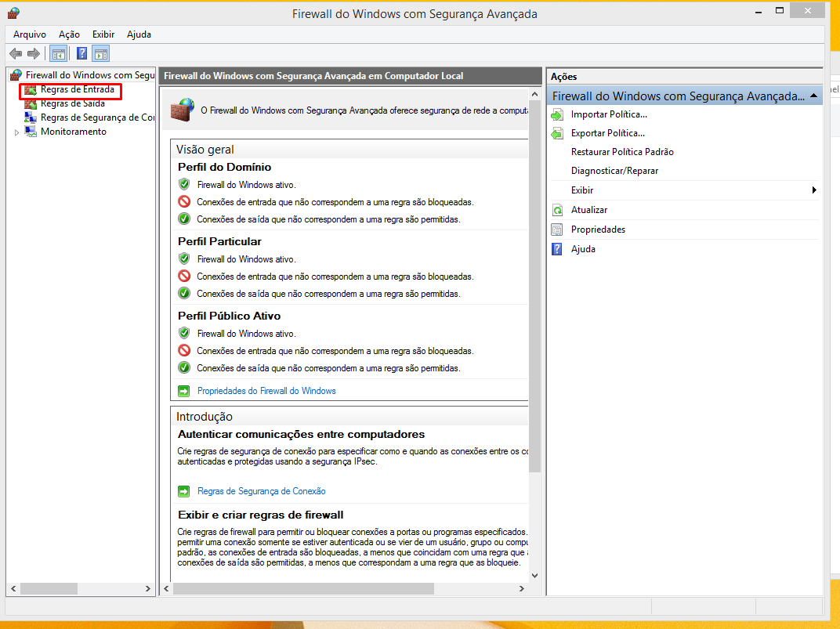
Task: Click the Autenticar comunicações entre computadores heading
Action: click(301, 434)
